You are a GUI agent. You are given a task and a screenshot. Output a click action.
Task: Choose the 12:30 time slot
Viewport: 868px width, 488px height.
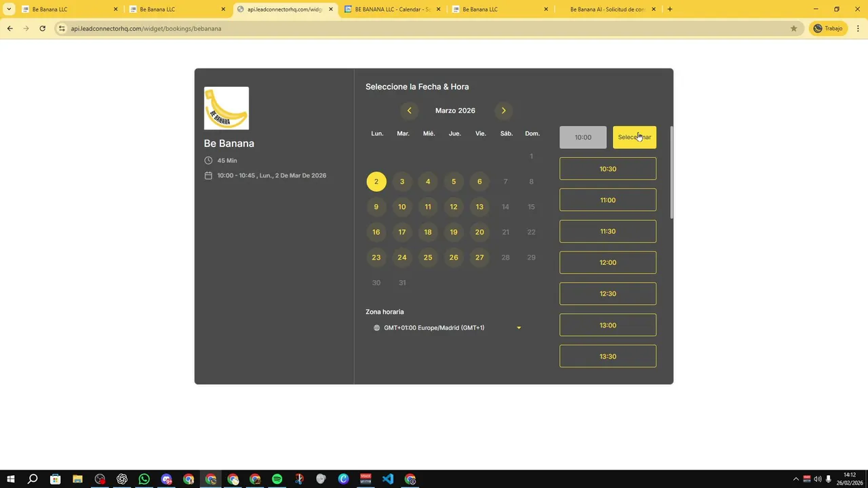pyautogui.click(x=608, y=293)
